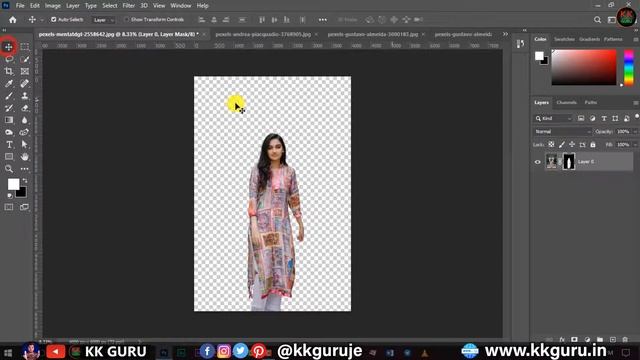
Task: Open the Layers panel menu
Action: point(636,103)
